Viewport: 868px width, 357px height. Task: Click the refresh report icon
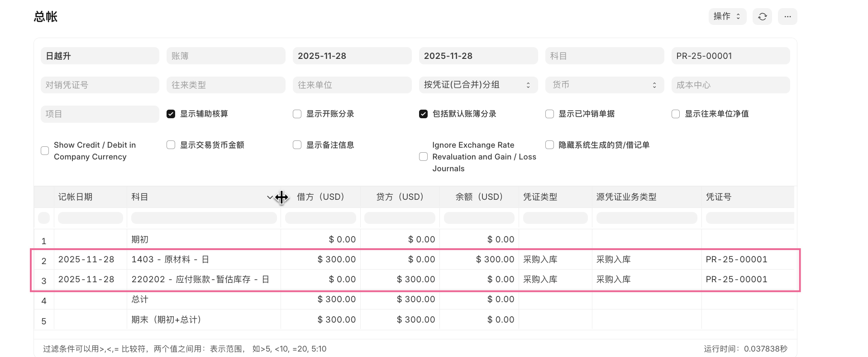pos(762,17)
